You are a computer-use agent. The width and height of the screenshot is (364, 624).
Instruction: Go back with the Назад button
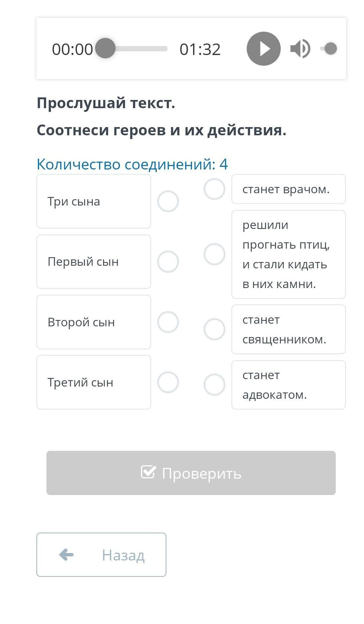click(101, 555)
